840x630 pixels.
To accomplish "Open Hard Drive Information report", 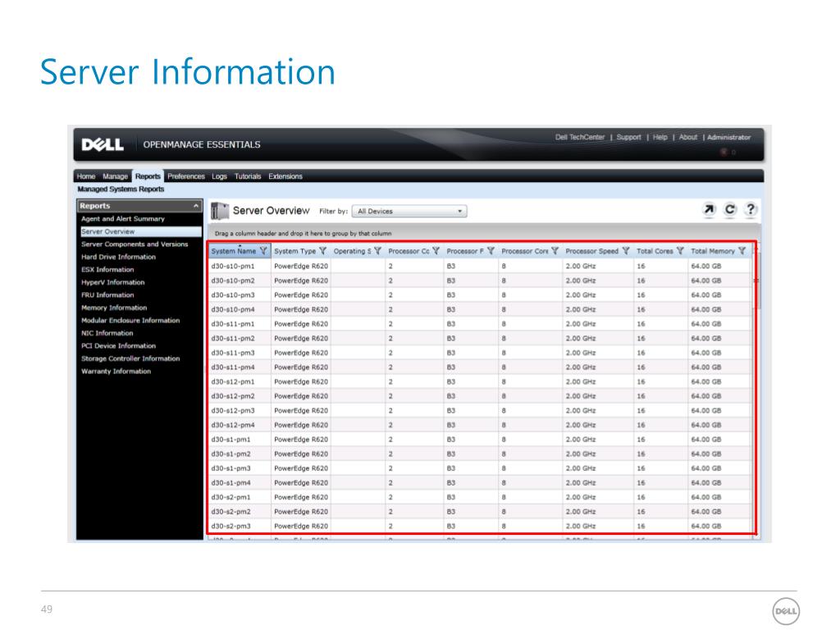I will [118, 257].
